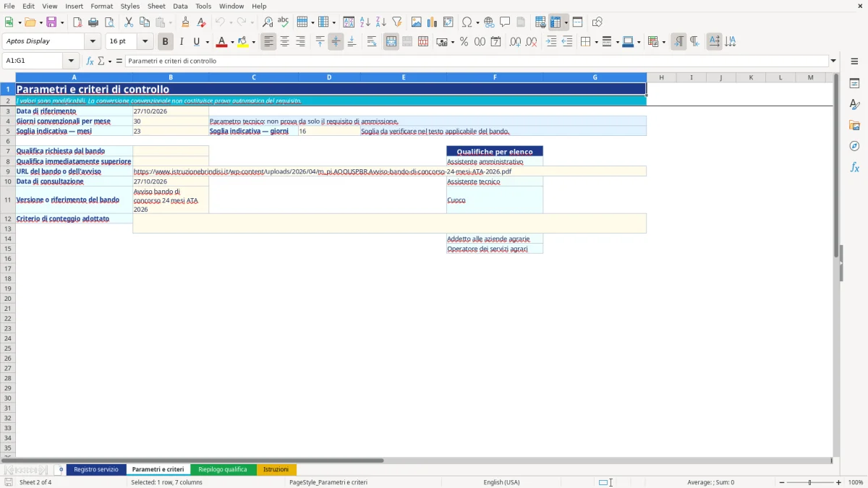
Task: Open the sidebar Navigator panel
Action: click(x=854, y=146)
